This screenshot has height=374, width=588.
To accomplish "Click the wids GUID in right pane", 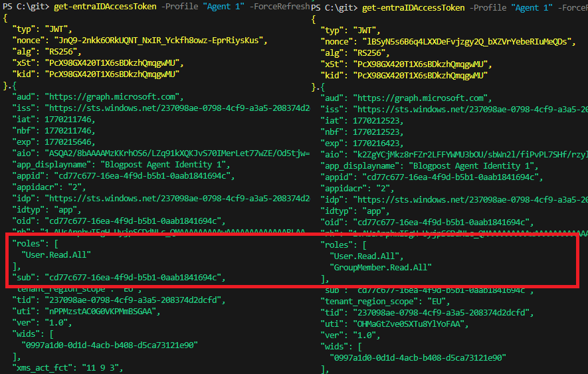I will (x=417, y=357).
